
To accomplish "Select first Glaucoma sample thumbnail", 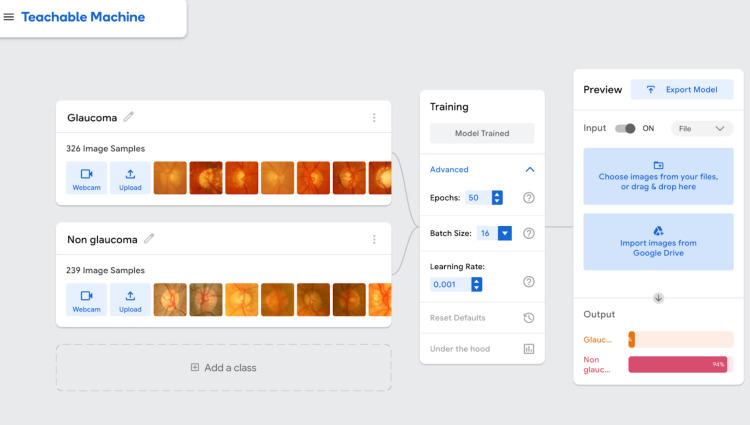I will click(170, 178).
